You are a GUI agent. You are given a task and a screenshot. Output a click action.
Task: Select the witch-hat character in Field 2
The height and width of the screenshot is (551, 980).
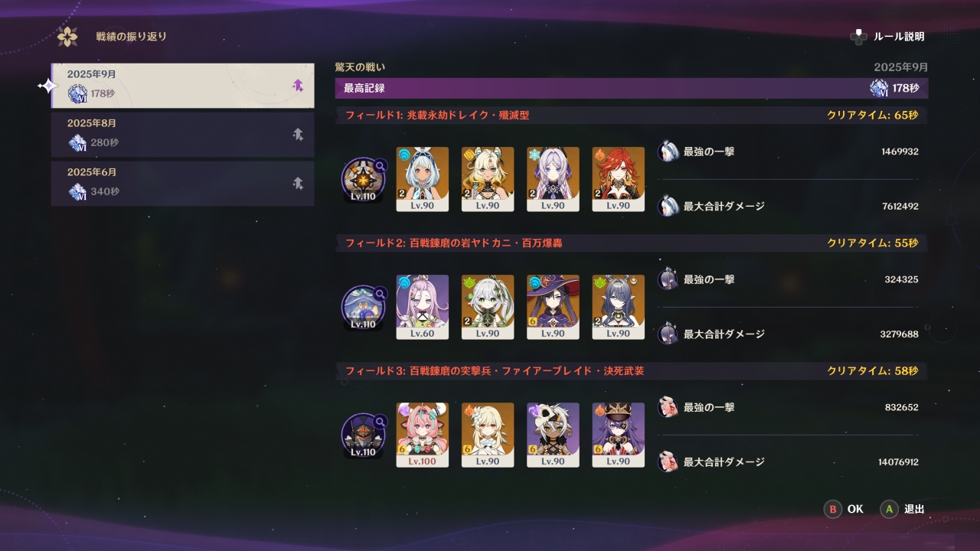(553, 307)
